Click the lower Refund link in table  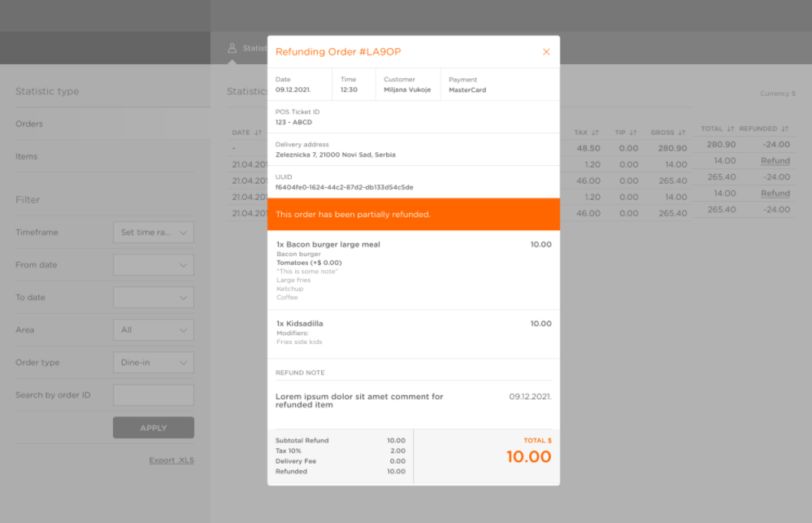[775, 194]
